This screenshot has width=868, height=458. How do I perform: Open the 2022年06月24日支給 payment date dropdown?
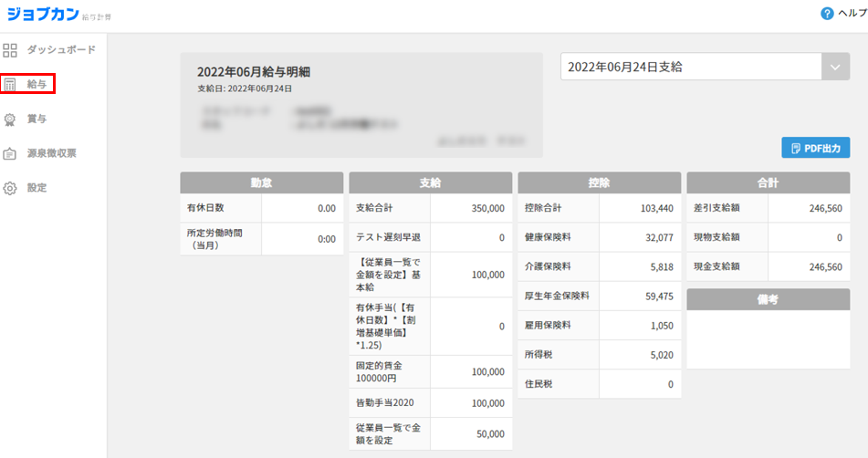(x=691, y=68)
